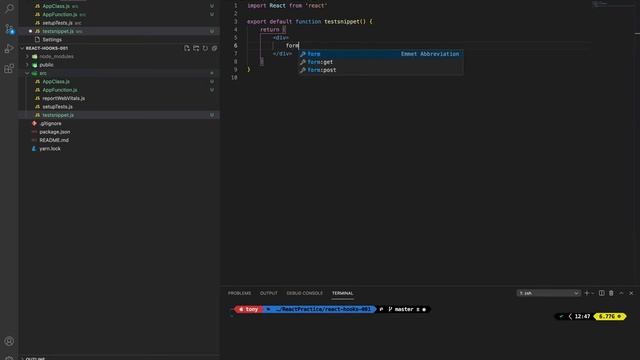Viewport: 640px width, 360px height.
Task: Create a new terminal with plus icon
Action: [x=587, y=293]
